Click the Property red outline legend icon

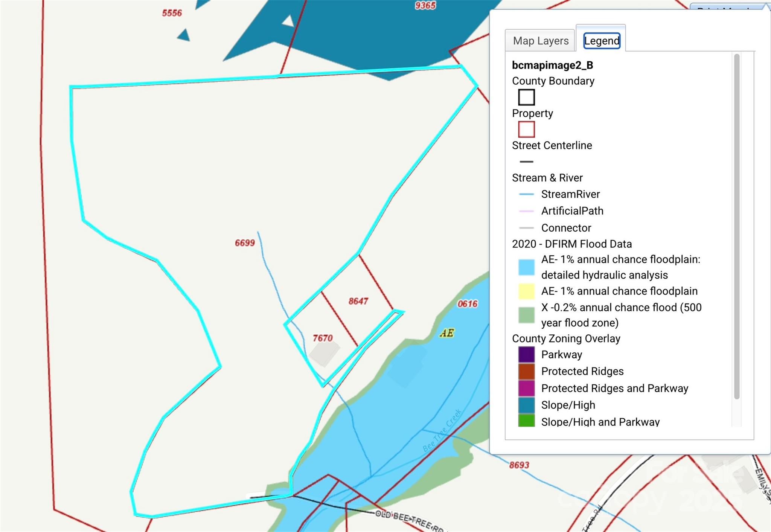526,129
